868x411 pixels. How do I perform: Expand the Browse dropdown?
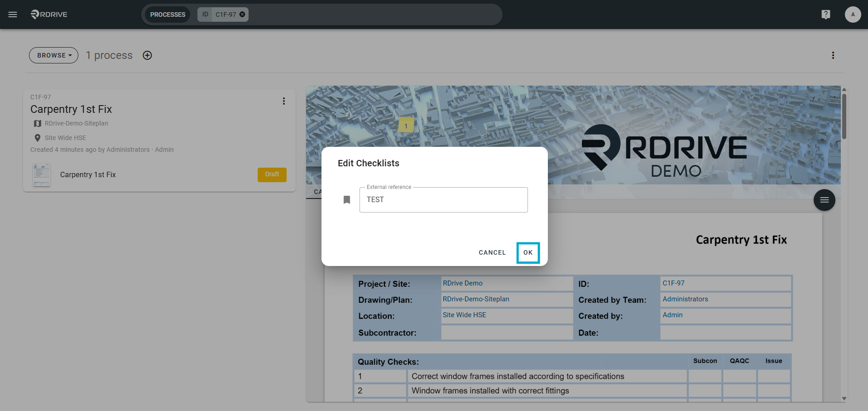[x=54, y=55]
